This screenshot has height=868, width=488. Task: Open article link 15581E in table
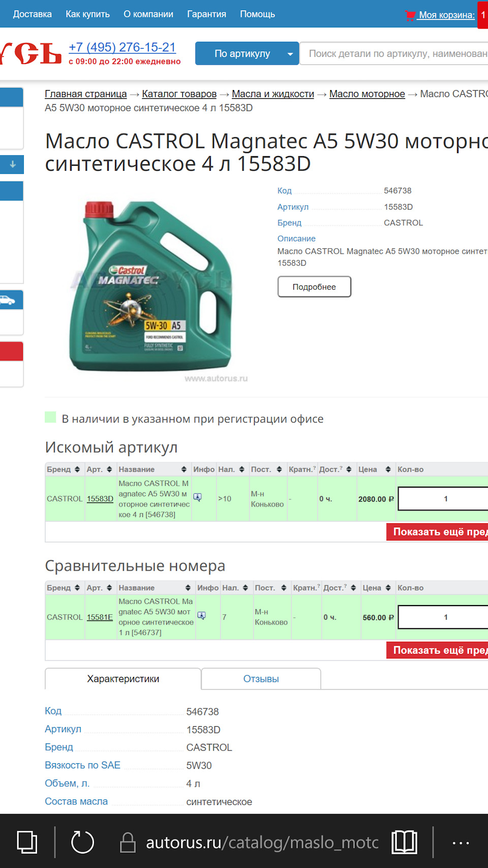tap(100, 617)
